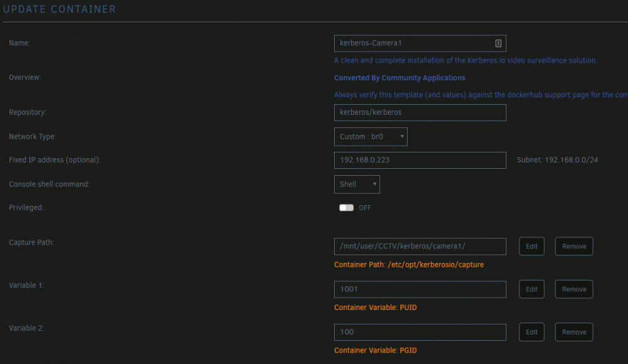The image size is (628, 364).
Task: Click the Subnet: 192.168.0.0/24 text
Action: point(557,160)
